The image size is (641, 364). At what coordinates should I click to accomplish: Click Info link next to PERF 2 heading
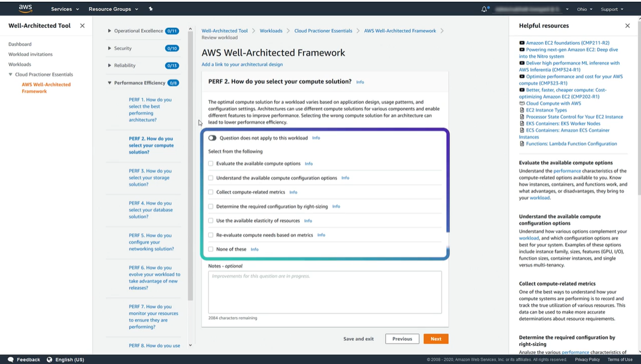pos(360,82)
